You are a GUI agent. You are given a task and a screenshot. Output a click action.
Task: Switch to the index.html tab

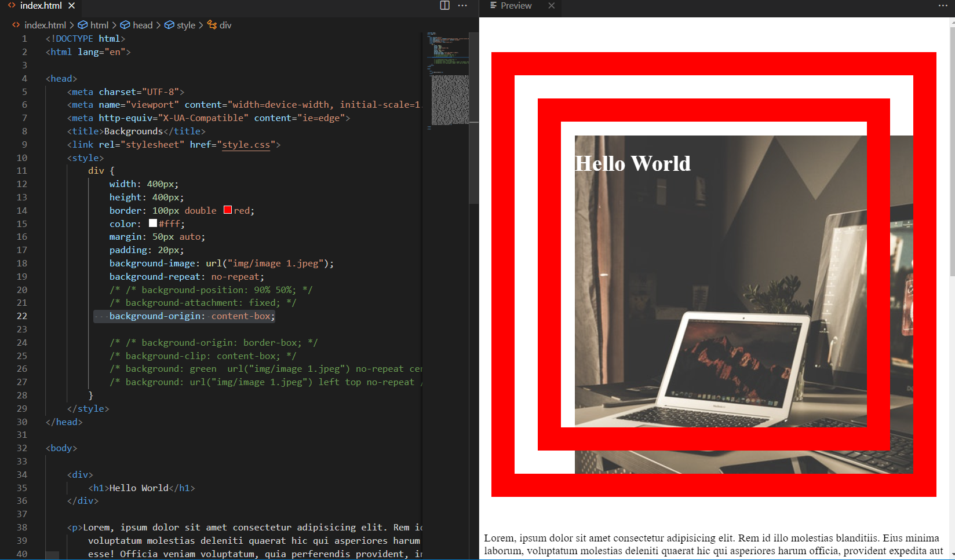41,5
